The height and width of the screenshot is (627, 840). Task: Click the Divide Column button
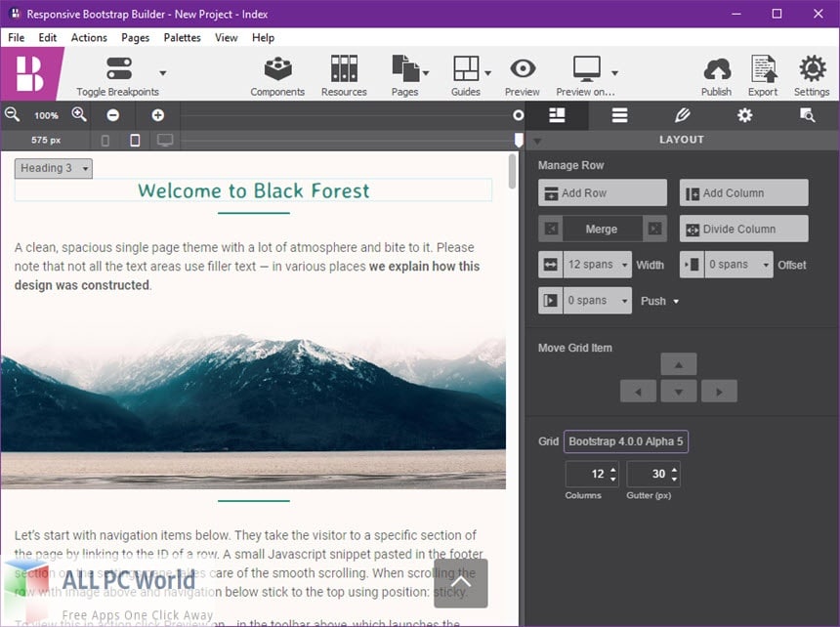pyautogui.click(x=743, y=230)
